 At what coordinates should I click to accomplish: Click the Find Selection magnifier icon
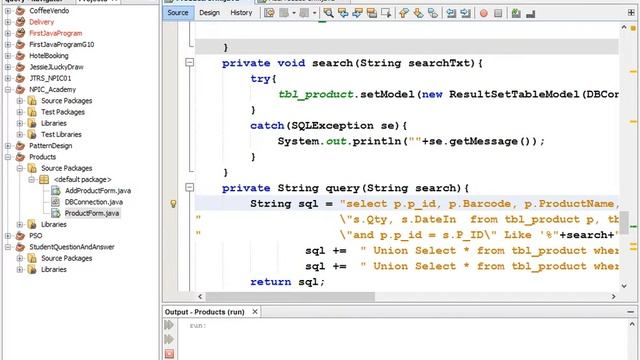tap(328, 13)
